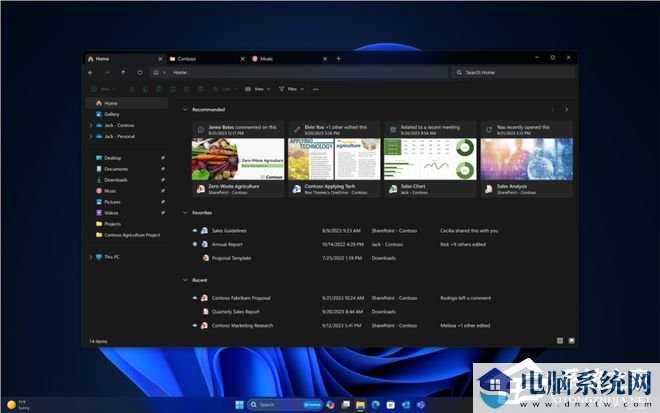Navigate up one folder level
This screenshot has width=660, height=413.
pos(123,72)
